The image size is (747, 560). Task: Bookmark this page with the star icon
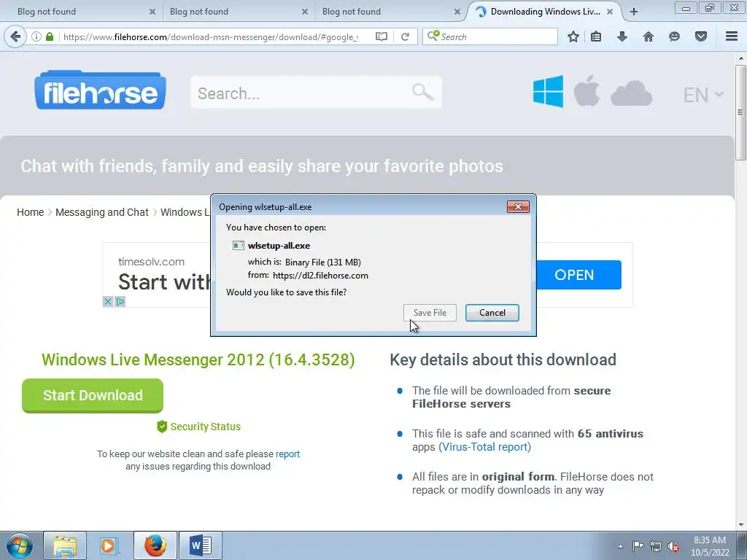[573, 36]
